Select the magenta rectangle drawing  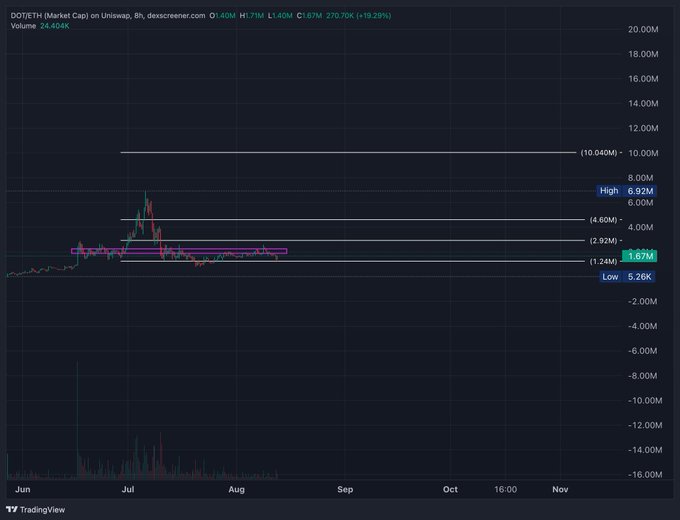point(179,251)
